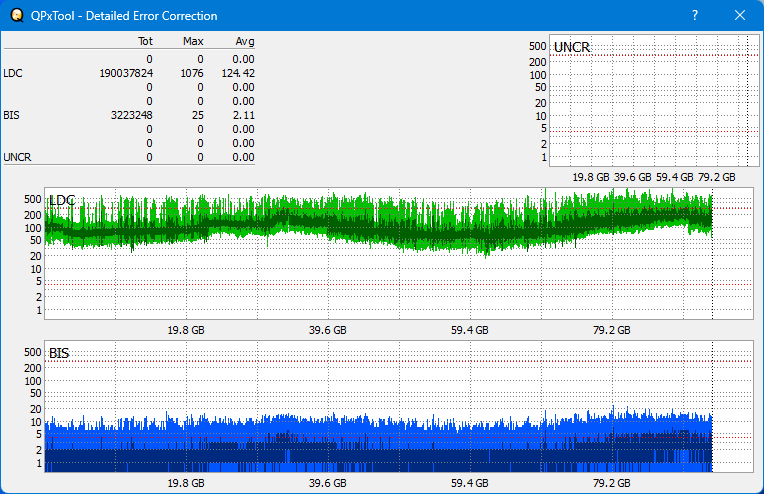The width and height of the screenshot is (764, 494).
Task: Click the BIS graph title label
Action: [59, 353]
